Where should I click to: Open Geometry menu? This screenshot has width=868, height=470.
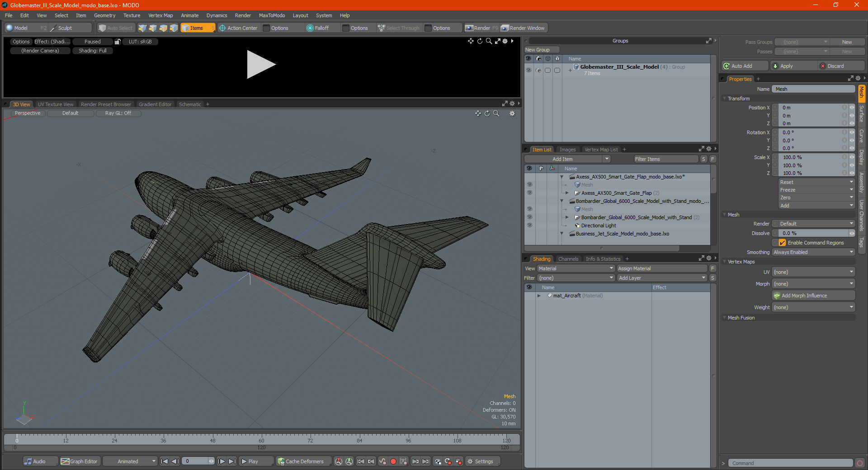click(x=104, y=15)
